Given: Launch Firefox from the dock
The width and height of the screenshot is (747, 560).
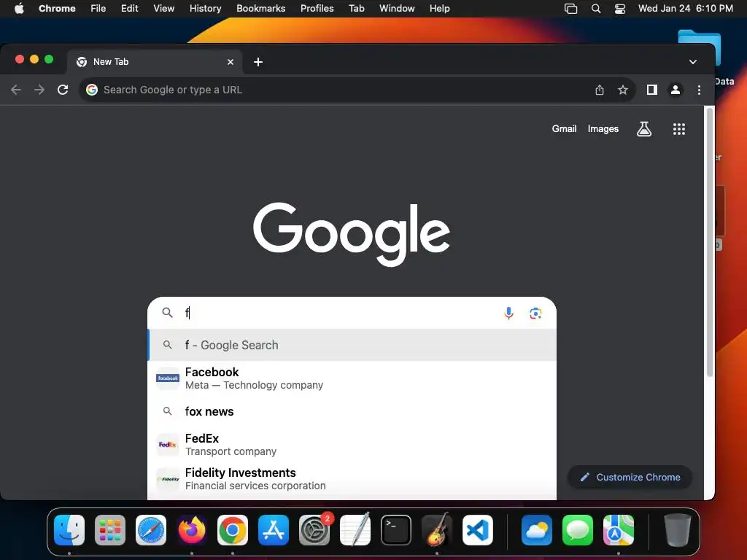Looking at the screenshot, I should click(192, 530).
